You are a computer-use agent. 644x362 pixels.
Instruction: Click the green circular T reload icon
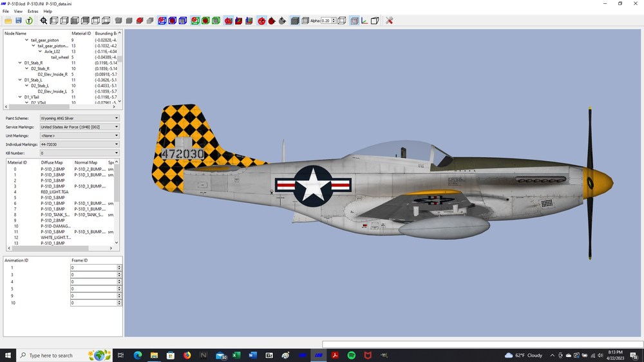[29, 21]
